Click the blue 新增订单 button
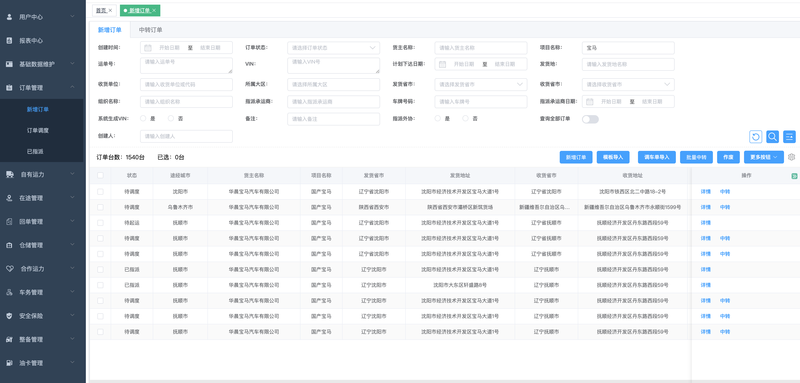 tap(576, 157)
